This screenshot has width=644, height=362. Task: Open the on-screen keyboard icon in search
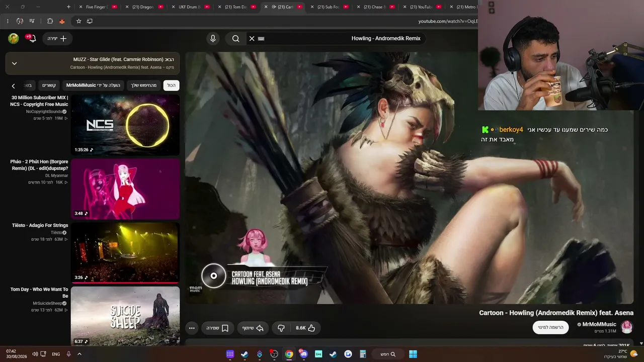[x=261, y=38]
